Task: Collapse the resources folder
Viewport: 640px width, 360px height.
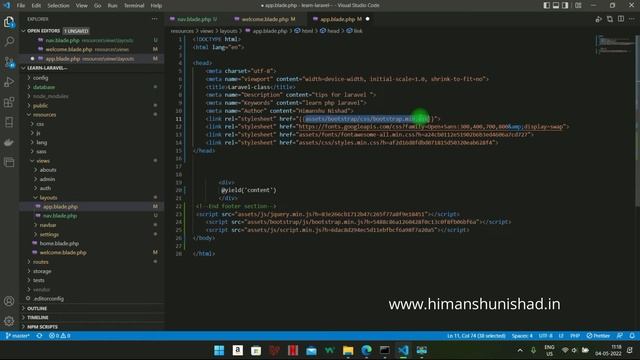Action: click(44, 115)
